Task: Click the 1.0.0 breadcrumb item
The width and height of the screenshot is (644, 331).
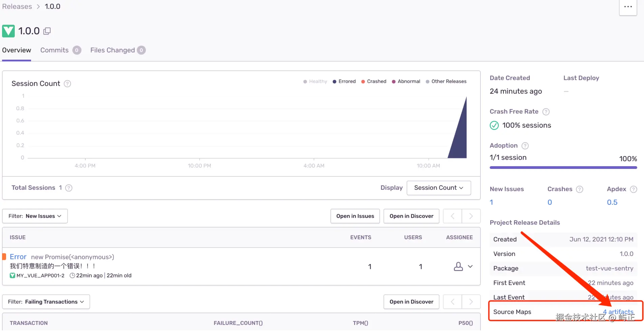Action: [x=53, y=6]
